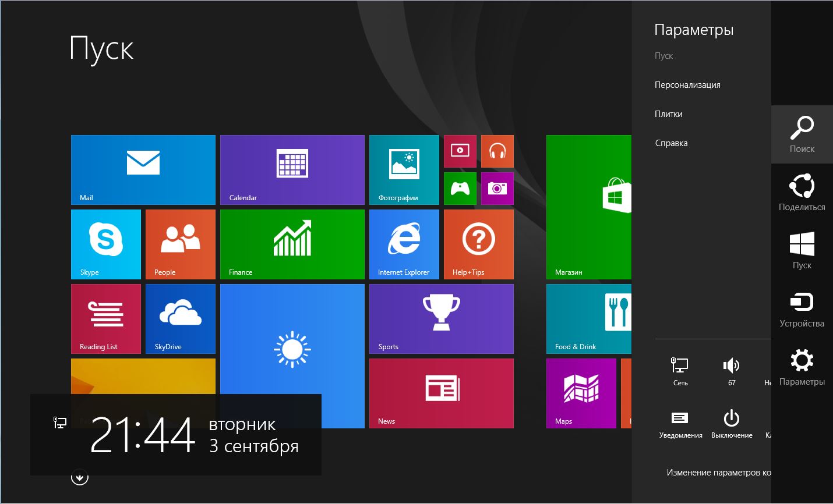The width and height of the screenshot is (833, 504).
Task: Open the Магазин store tile
Action: click(x=589, y=207)
